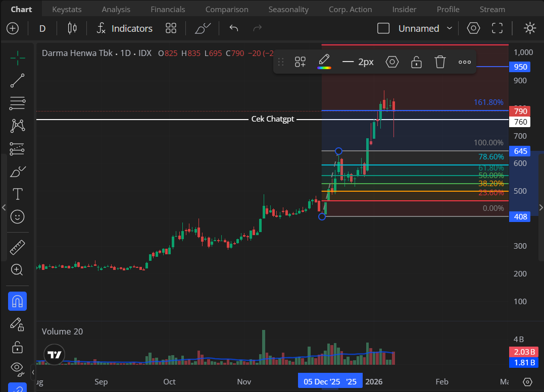Screen dimensions: 544x392
Task: Click the 161.80% Fibonacci level label
Action: pyautogui.click(x=488, y=102)
